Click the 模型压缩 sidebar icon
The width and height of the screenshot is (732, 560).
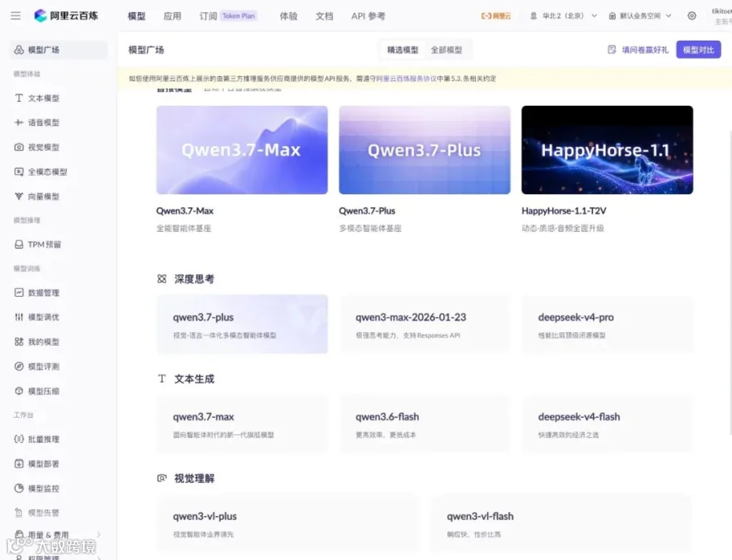[19, 391]
